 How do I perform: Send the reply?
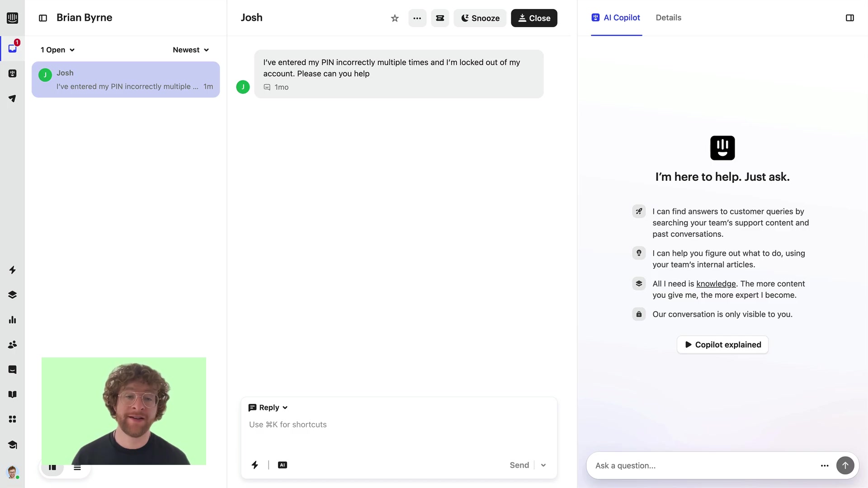click(x=519, y=465)
